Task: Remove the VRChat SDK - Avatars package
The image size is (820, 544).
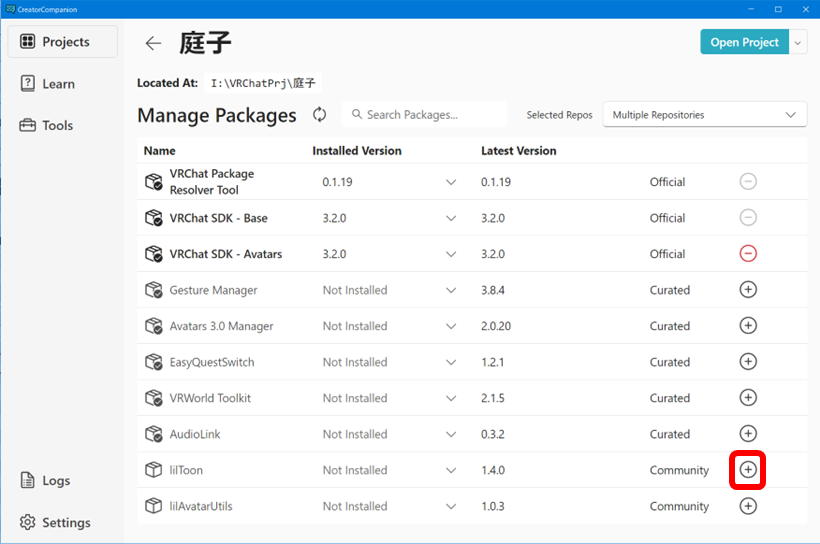Action: tap(747, 254)
